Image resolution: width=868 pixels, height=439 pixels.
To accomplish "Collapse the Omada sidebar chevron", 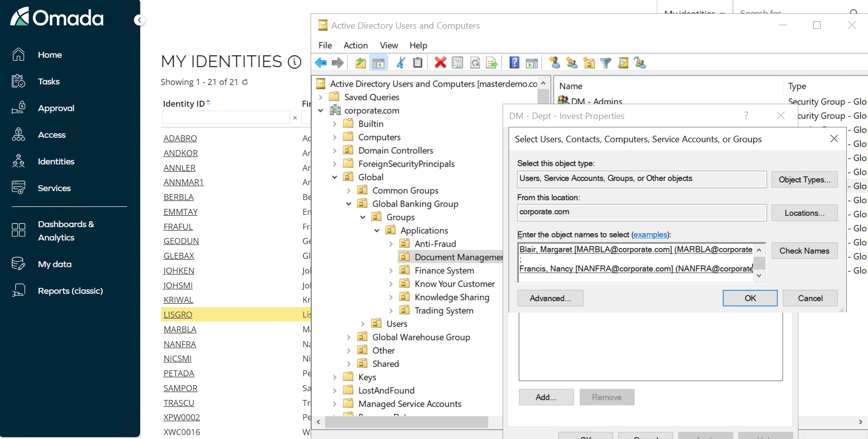I will (x=140, y=20).
